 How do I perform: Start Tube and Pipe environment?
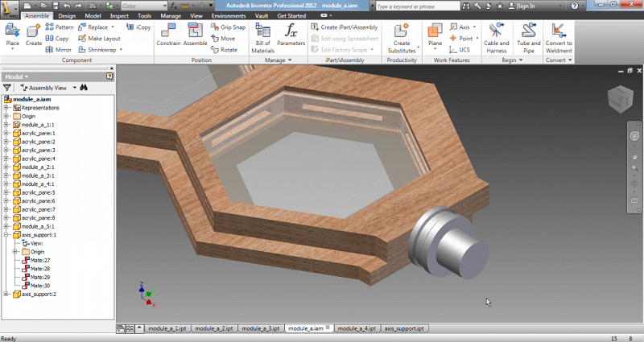[x=529, y=38]
